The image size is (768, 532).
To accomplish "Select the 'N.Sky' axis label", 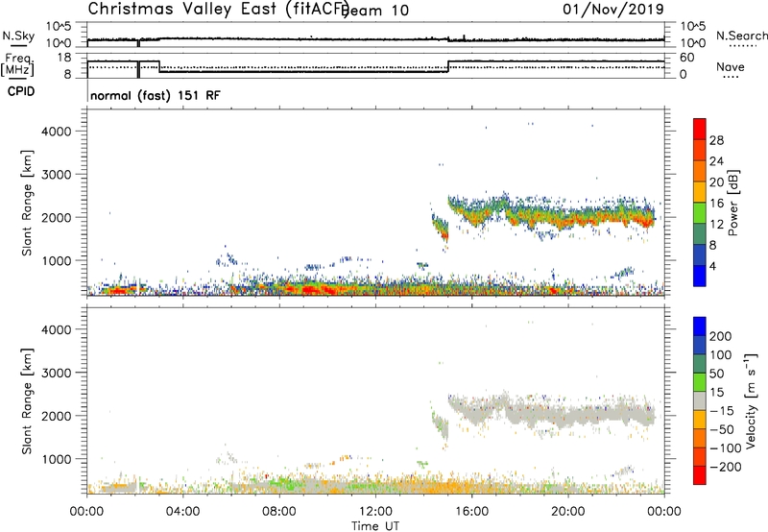I will click(x=18, y=36).
